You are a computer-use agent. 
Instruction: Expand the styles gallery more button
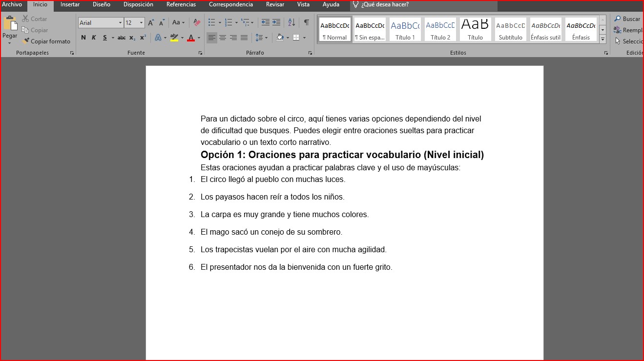tap(602, 40)
